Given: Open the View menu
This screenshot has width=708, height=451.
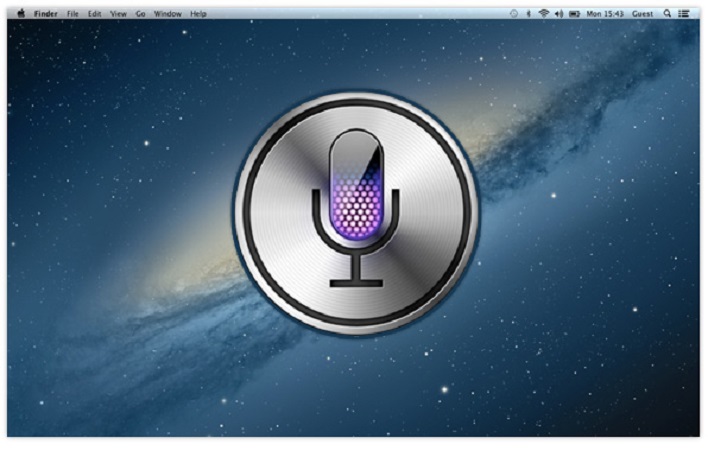Looking at the screenshot, I should click(x=118, y=14).
